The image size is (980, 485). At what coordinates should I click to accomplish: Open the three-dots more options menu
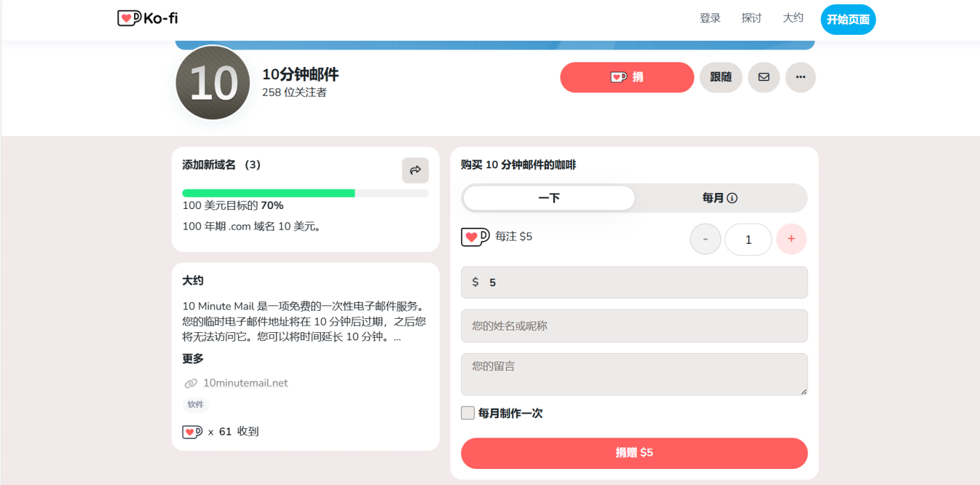pyautogui.click(x=800, y=77)
